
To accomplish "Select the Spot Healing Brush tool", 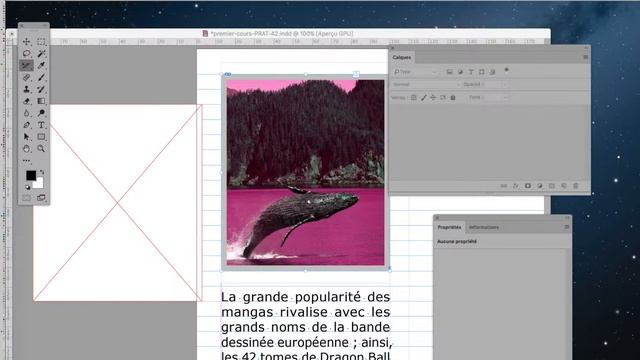I will coord(27,77).
